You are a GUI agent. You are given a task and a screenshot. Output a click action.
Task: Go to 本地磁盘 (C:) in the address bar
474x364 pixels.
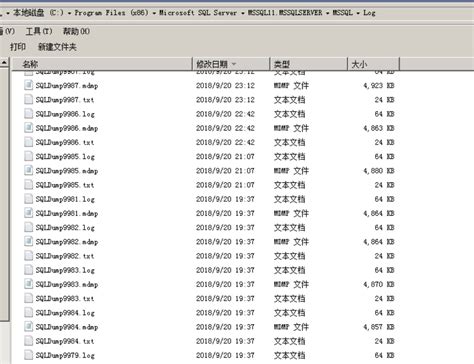click(x=38, y=13)
